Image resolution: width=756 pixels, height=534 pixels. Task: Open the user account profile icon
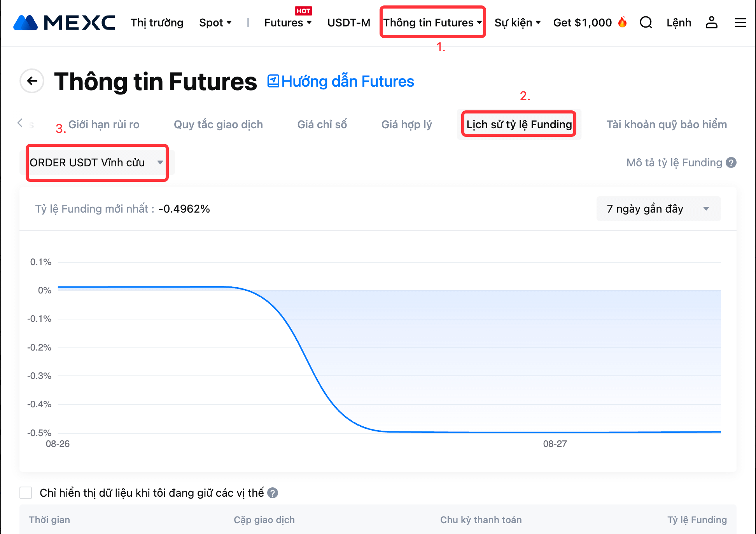[711, 23]
